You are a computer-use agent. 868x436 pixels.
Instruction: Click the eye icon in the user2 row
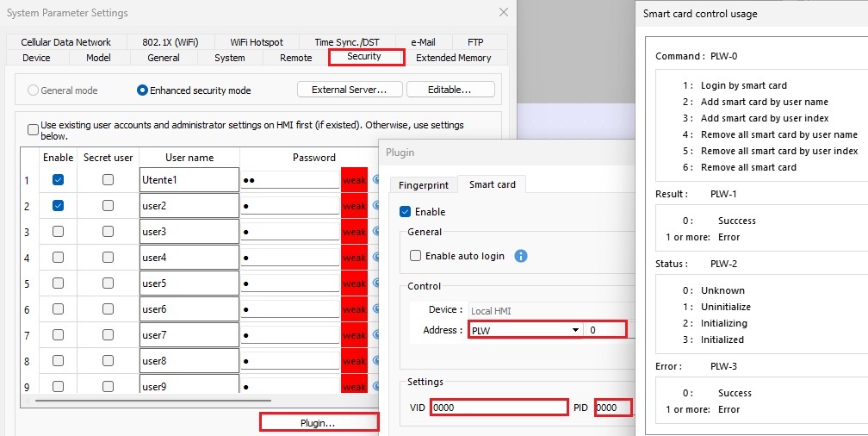(x=375, y=206)
